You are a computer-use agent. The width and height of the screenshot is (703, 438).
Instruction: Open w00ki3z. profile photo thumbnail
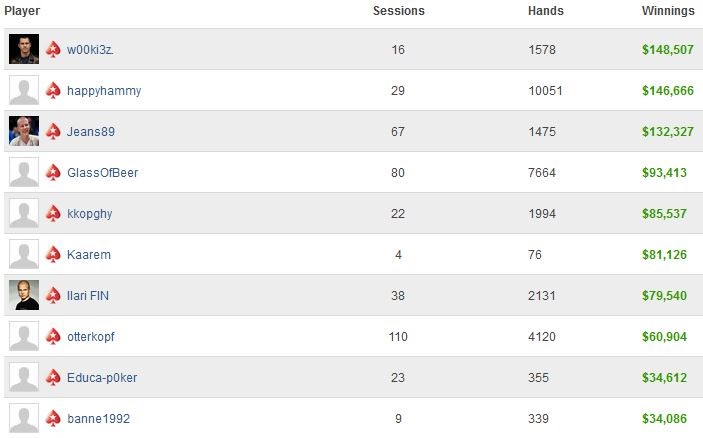click(24, 49)
